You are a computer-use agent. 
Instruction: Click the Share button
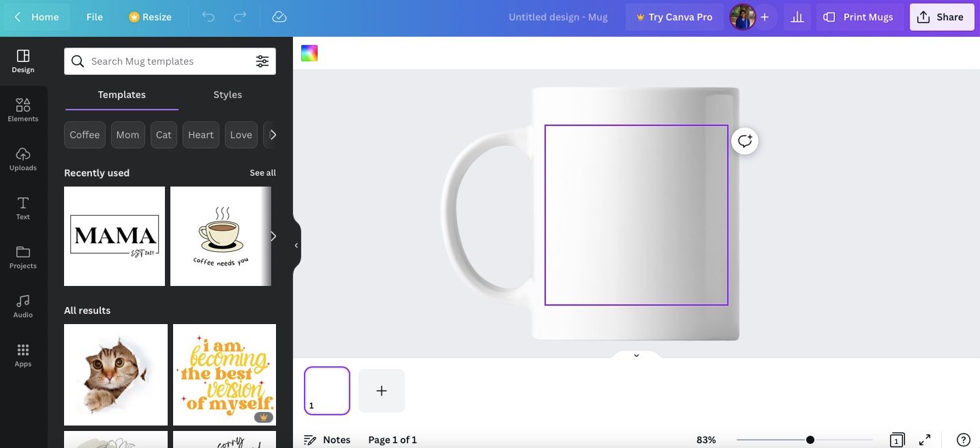click(x=942, y=17)
